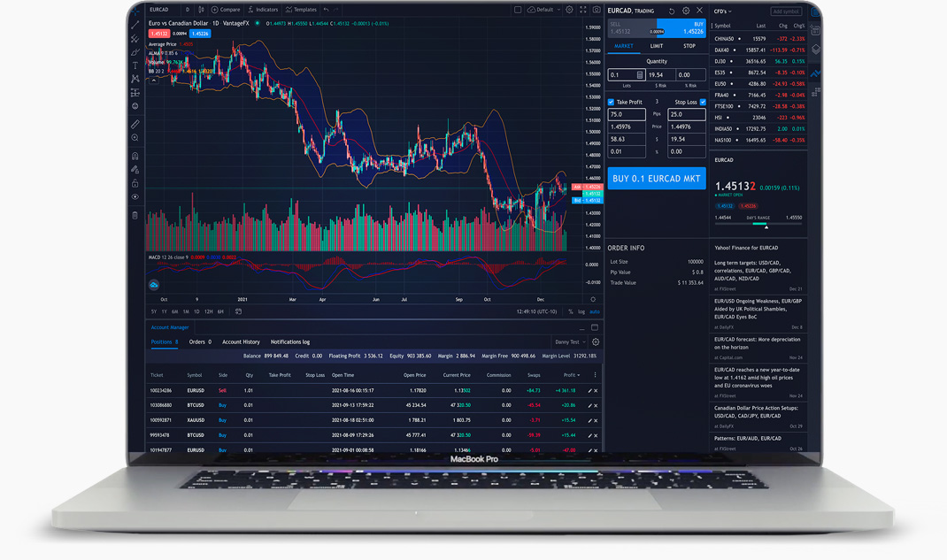The height and width of the screenshot is (560, 947).
Task: Click the edit pencil for EURUSD Sell position
Action: coord(589,390)
